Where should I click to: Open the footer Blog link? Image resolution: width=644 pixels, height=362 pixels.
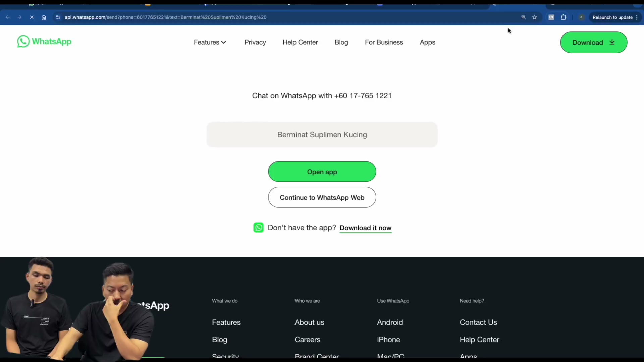click(219, 340)
